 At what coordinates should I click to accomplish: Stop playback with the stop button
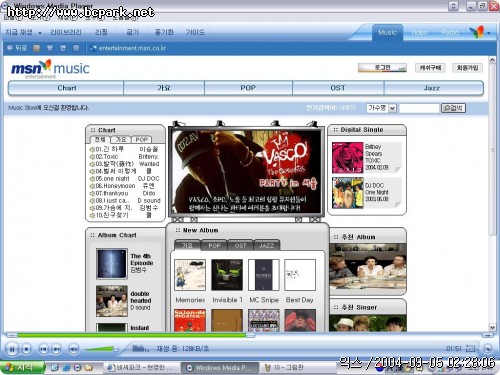[26, 349]
